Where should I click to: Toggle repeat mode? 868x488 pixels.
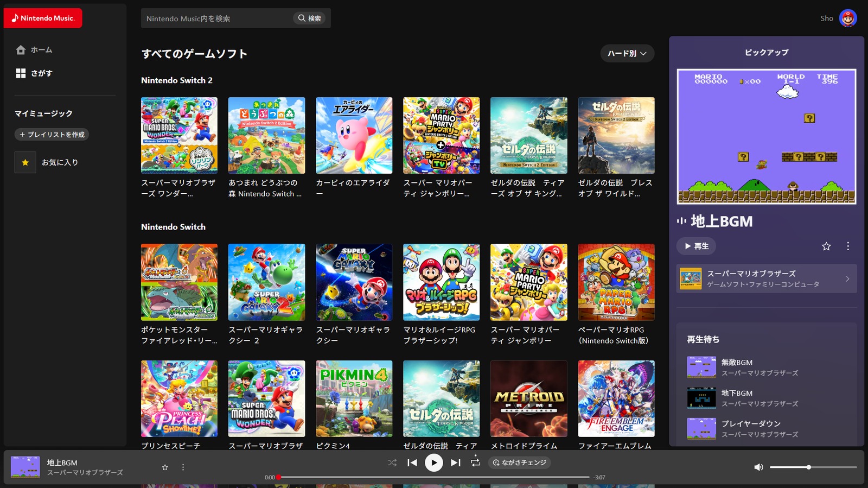tap(476, 462)
